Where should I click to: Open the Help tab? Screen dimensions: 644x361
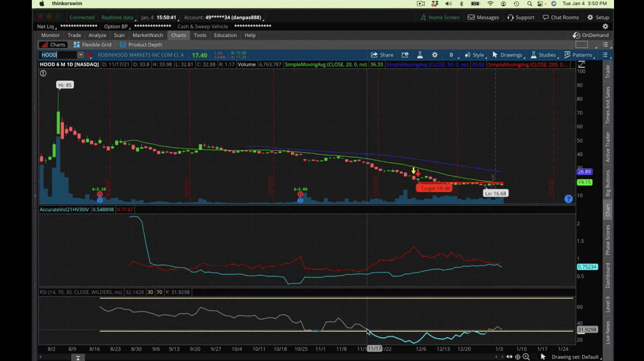coord(250,35)
